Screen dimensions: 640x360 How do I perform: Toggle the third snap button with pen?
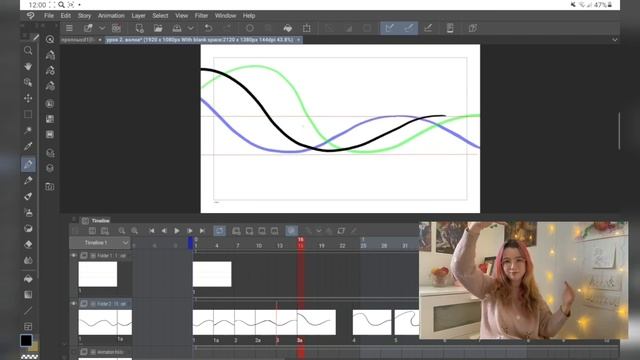[428, 28]
